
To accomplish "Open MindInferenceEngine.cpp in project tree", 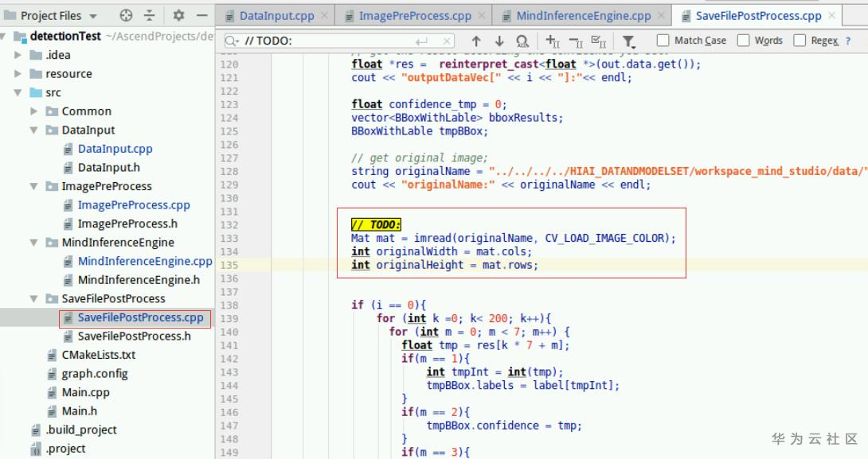I will (x=144, y=261).
